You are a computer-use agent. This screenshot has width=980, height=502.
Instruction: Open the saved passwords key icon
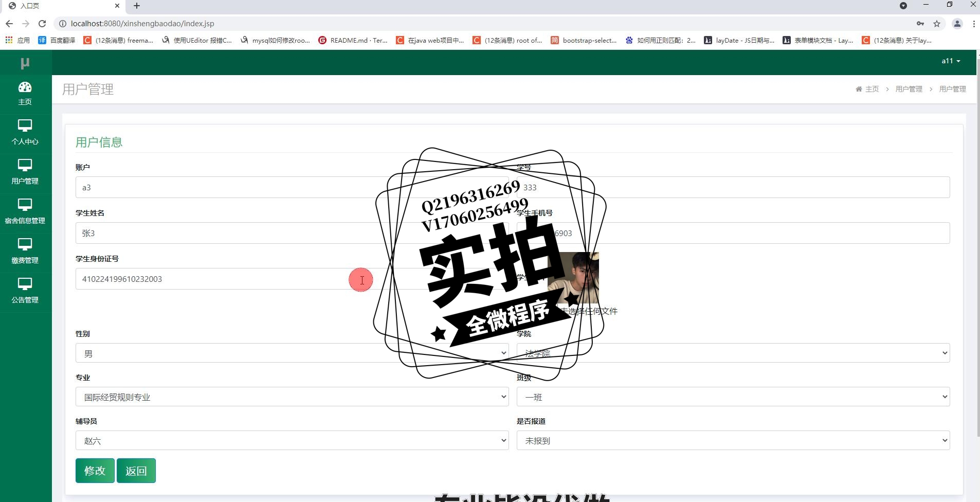920,24
